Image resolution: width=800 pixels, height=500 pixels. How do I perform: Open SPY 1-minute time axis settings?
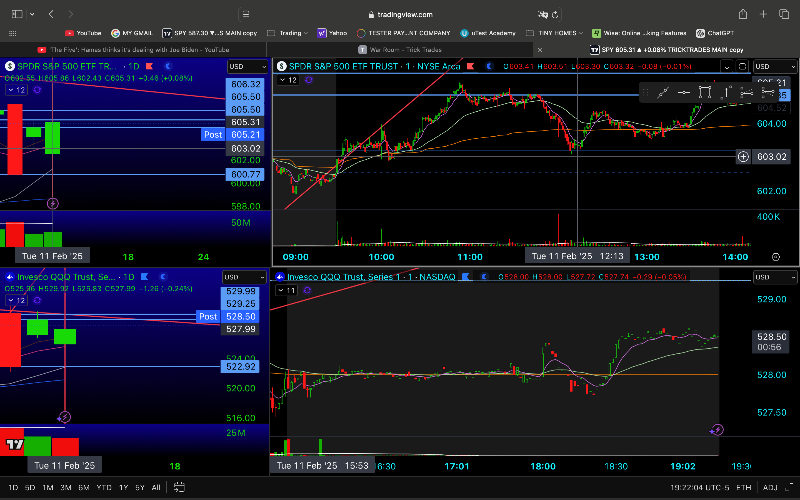click(x=776, y=257)
